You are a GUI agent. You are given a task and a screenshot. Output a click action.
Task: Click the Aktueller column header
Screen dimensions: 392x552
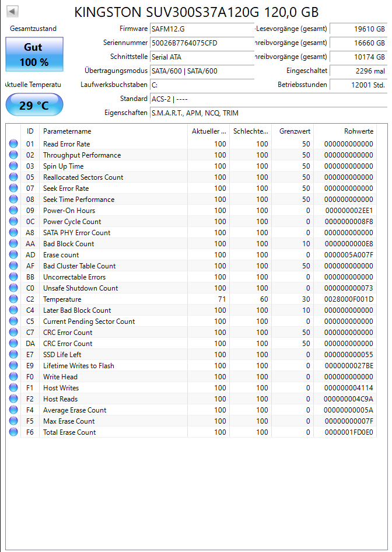(x=209, y=131)
